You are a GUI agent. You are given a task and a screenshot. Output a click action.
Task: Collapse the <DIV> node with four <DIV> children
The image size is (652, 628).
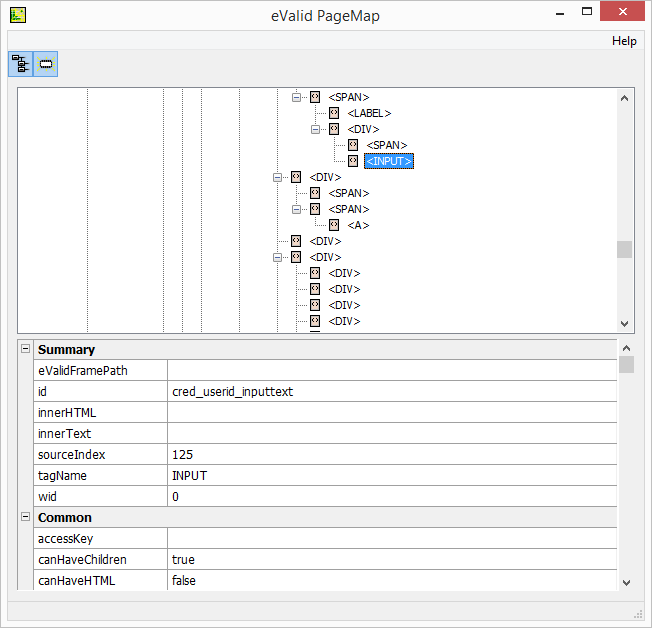click(x=277, y=257)
